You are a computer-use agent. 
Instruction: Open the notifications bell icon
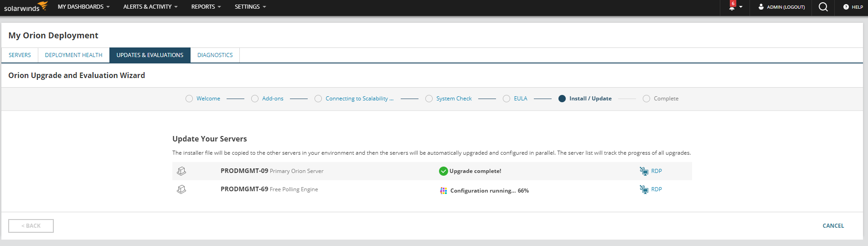pyautogui.click(x=732, y=7)
